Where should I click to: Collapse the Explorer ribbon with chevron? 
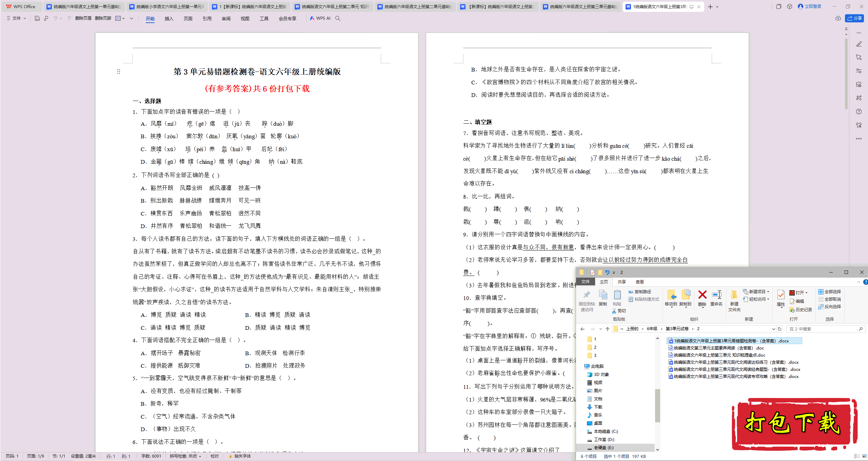pyautogui.click(x=858, y=282)
